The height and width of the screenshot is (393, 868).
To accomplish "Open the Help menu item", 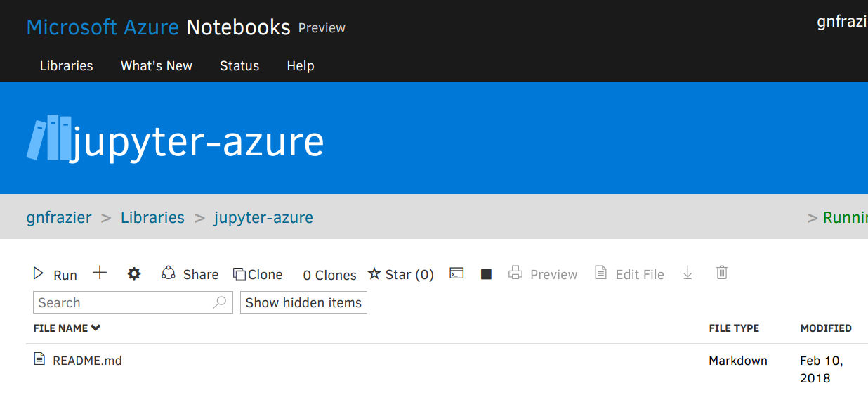I will [301, 66].
